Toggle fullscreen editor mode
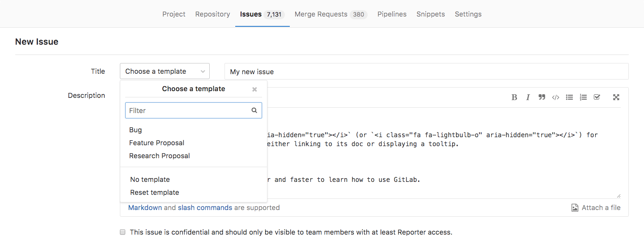 (616, 97)
